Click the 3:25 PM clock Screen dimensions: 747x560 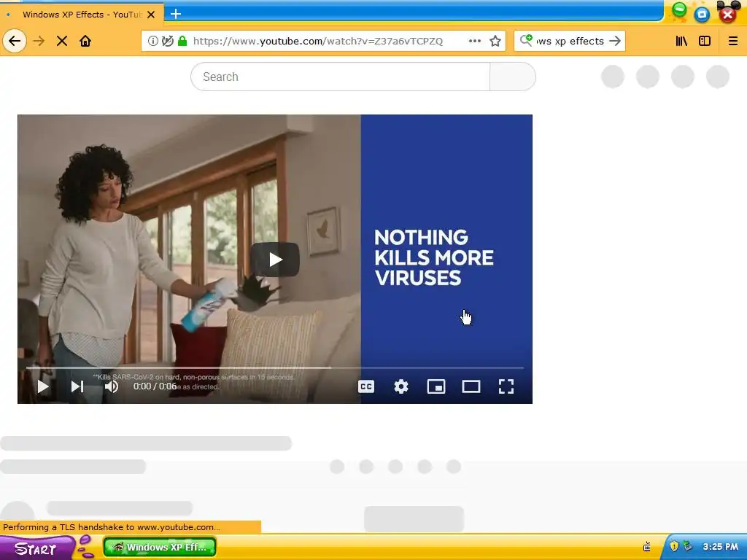[720, 547]
